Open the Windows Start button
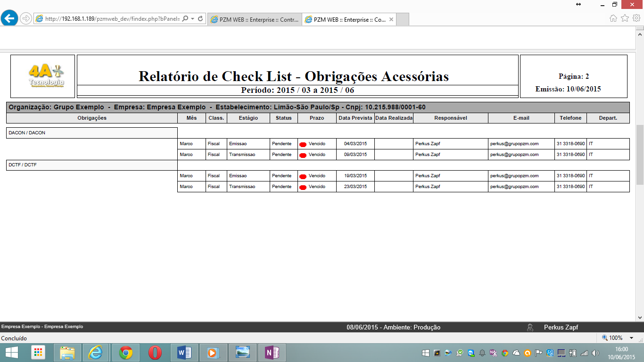Image resolution: width=644 pixels, height=362 pixels. 12,353
